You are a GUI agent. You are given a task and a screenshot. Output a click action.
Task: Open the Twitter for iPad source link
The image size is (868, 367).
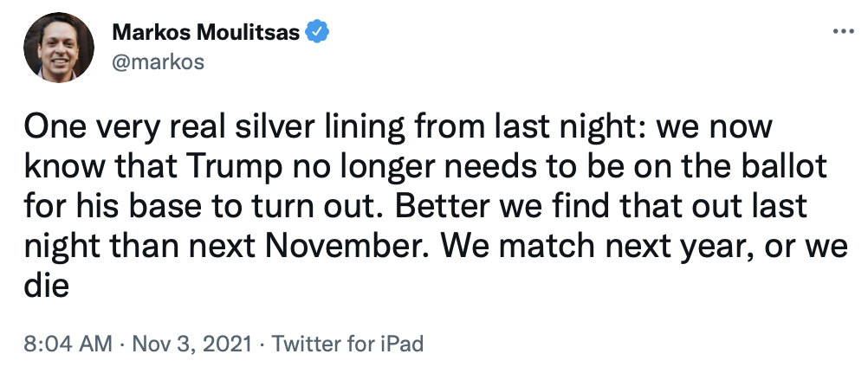tap(347, 344)
